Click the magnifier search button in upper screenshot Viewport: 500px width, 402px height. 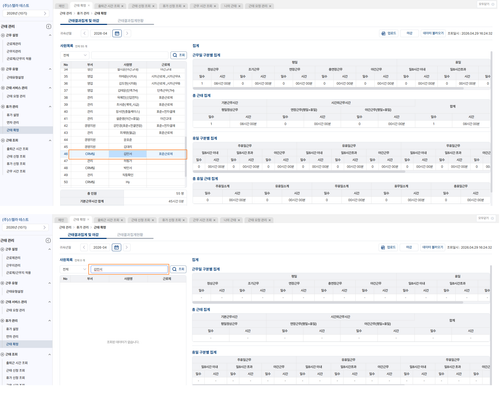[179, 55]
